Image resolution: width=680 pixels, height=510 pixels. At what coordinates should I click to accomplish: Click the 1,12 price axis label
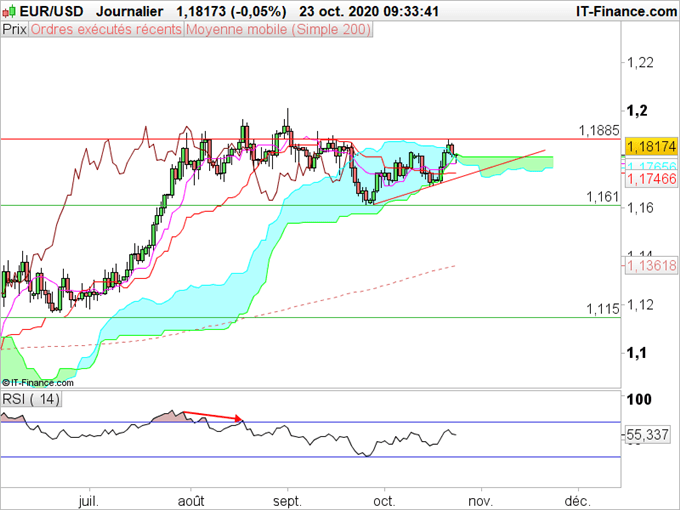click(640, 304)
